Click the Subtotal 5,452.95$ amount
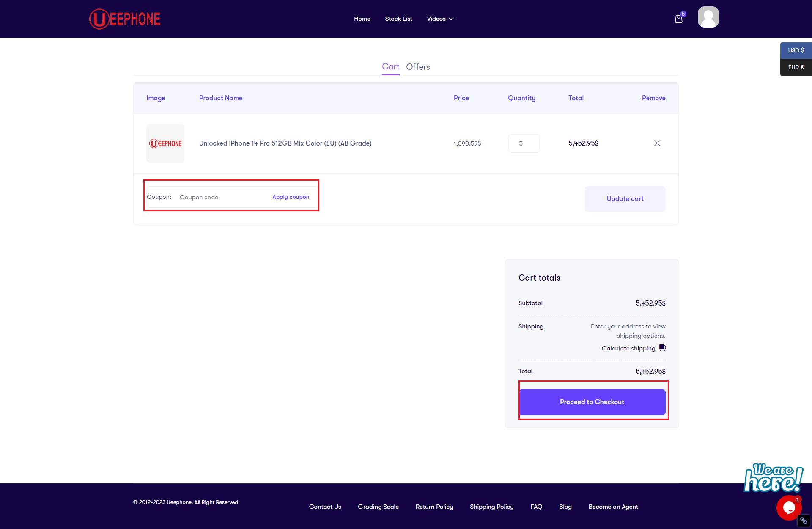The width and height of the screenshot is (812, 529). click(x=650, y=303)
